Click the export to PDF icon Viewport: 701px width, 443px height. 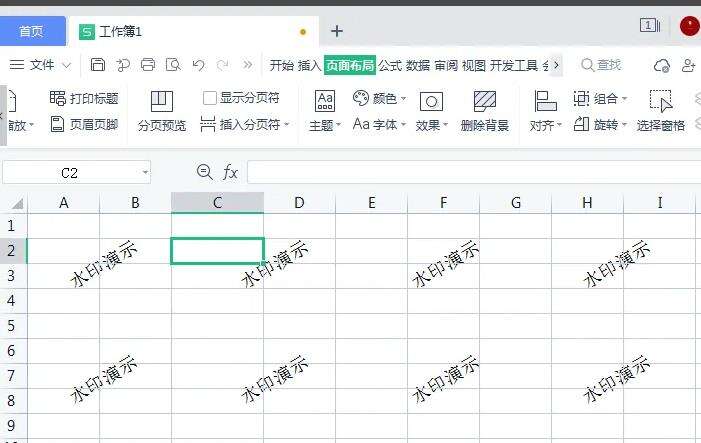[x=123, y=65]
